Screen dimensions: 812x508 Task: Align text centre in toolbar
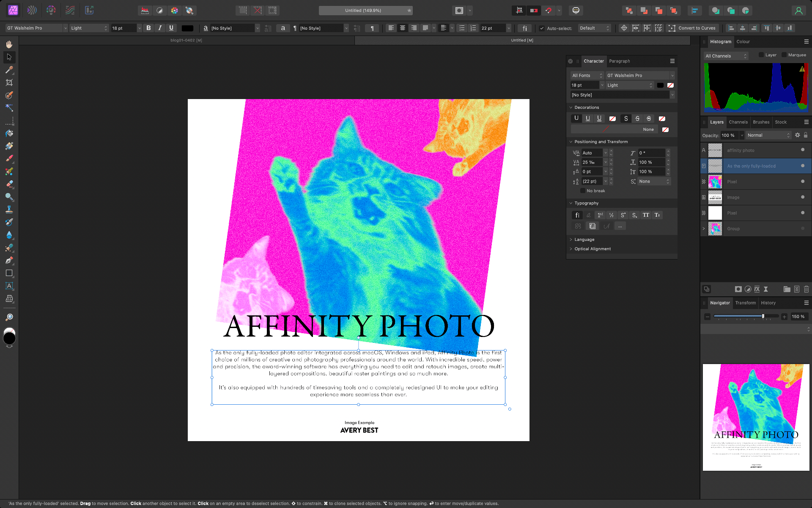pyautogui.click(x=403, y=28)
